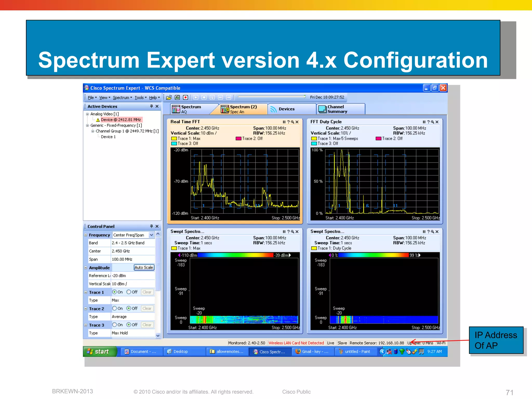Close the FFT Duty Cycle plot

pyautogui.click(x=437, y=122)
